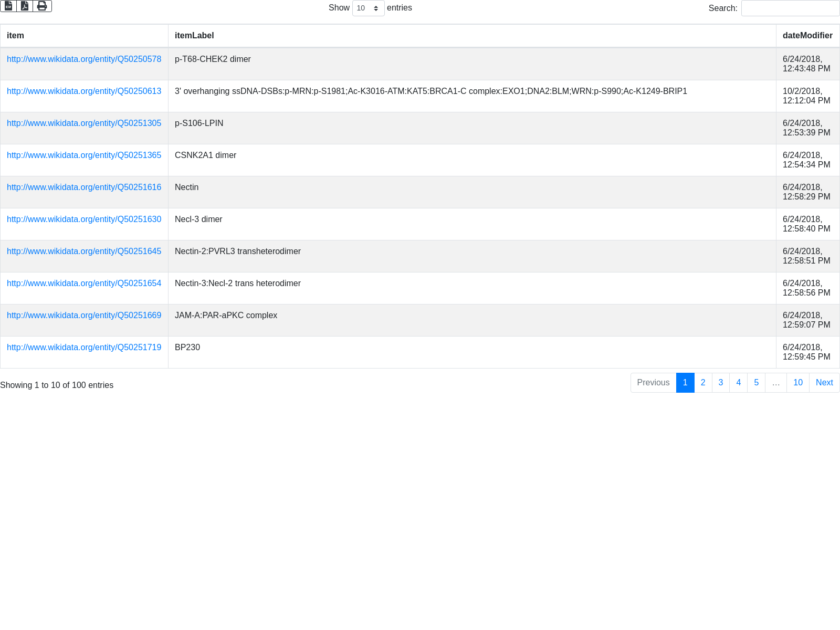Open Wikidata entity Q50251616 link

tap(84, 187)
